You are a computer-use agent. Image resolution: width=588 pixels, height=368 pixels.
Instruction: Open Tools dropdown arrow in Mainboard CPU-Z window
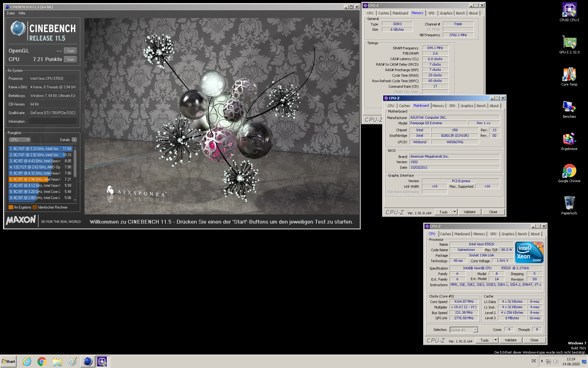point(454,212)
